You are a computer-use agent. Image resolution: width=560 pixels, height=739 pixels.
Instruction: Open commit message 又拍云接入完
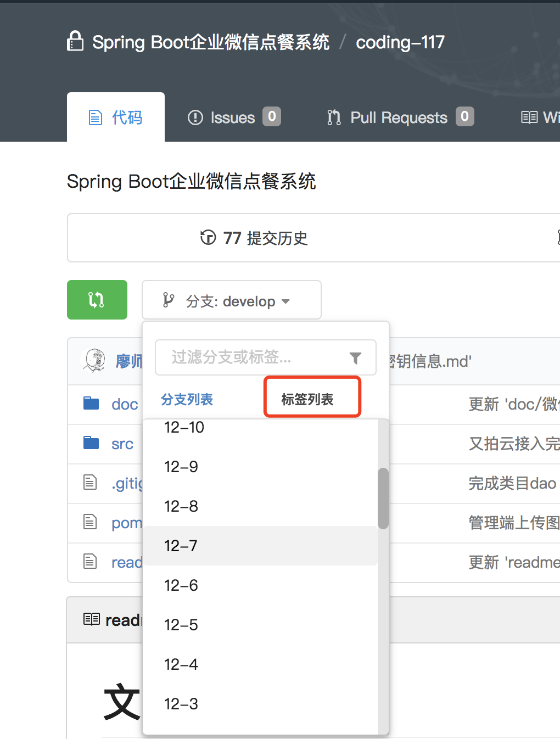tap(514, 444)
